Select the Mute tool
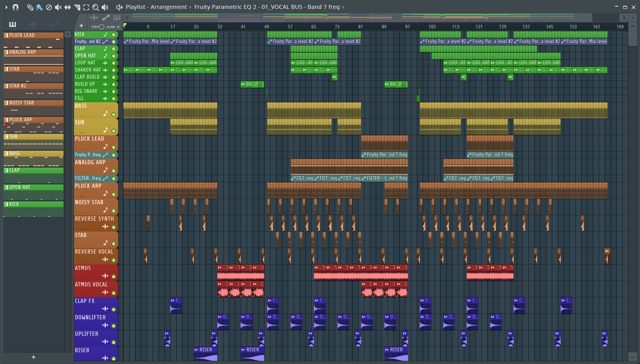640x364 pixels. tap(58, 7)
